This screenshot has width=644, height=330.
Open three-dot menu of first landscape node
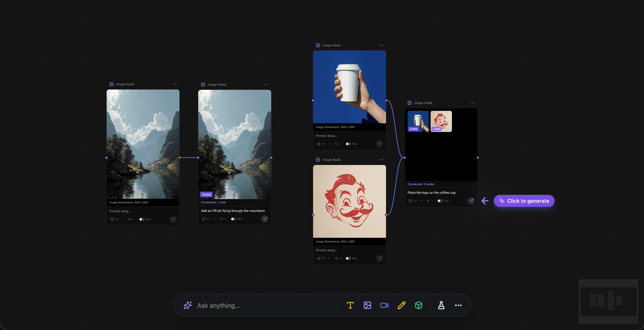[175, 84]
